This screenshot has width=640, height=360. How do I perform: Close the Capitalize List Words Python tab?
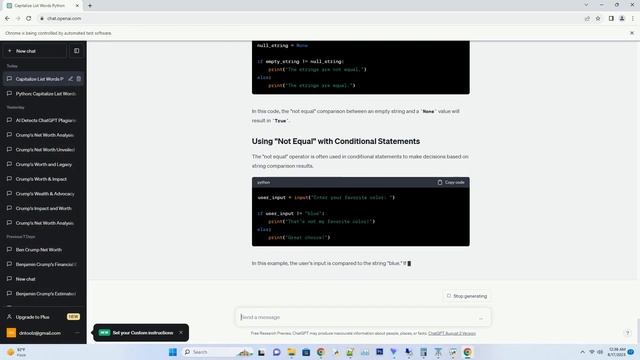[77, 6]
